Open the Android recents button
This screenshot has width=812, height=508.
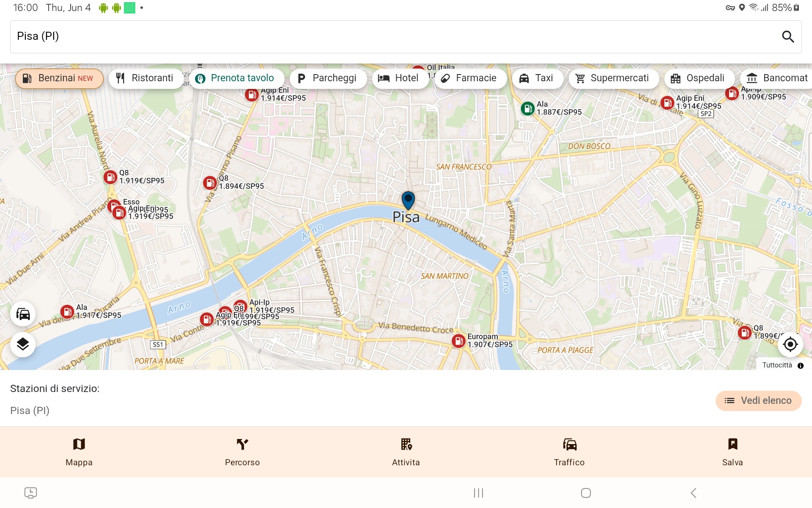click(478, 493)
